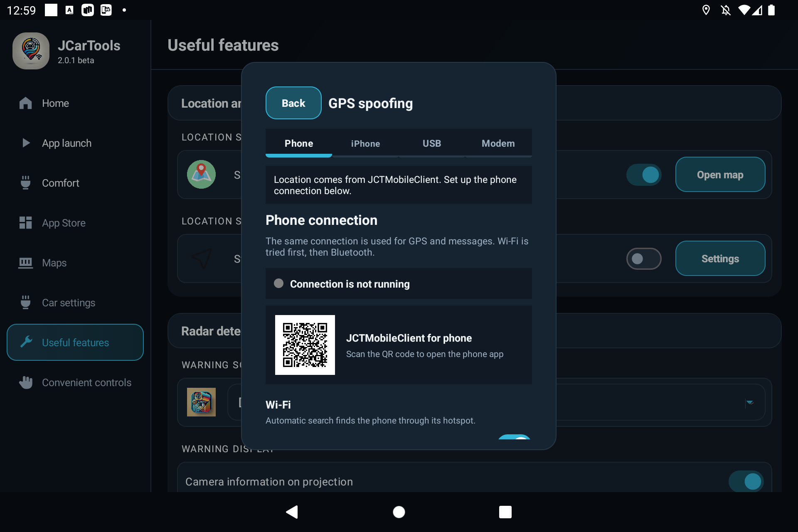
Task: Expand the warning sound dropdown arrow
Action: (x=750, y=402)
